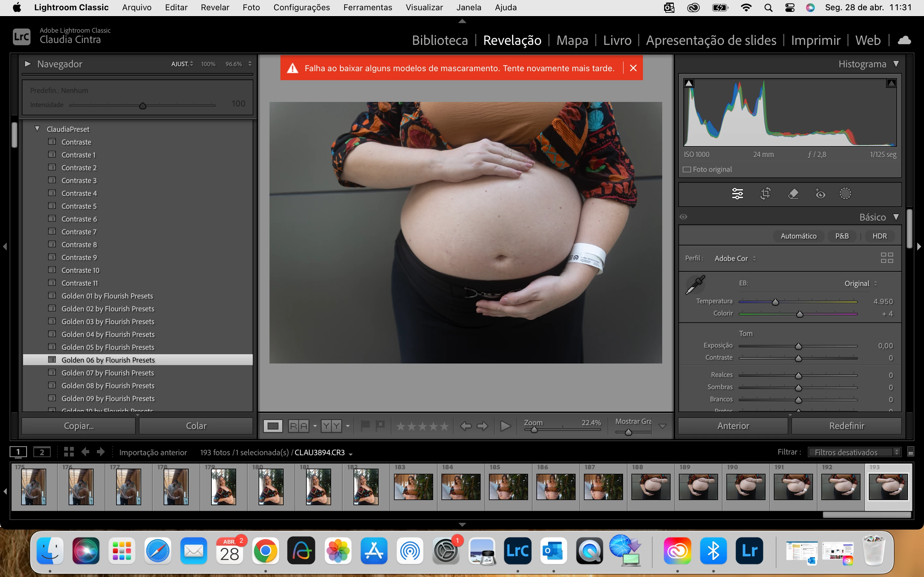
Task: Open the Revelar menu
Action: 215,7
